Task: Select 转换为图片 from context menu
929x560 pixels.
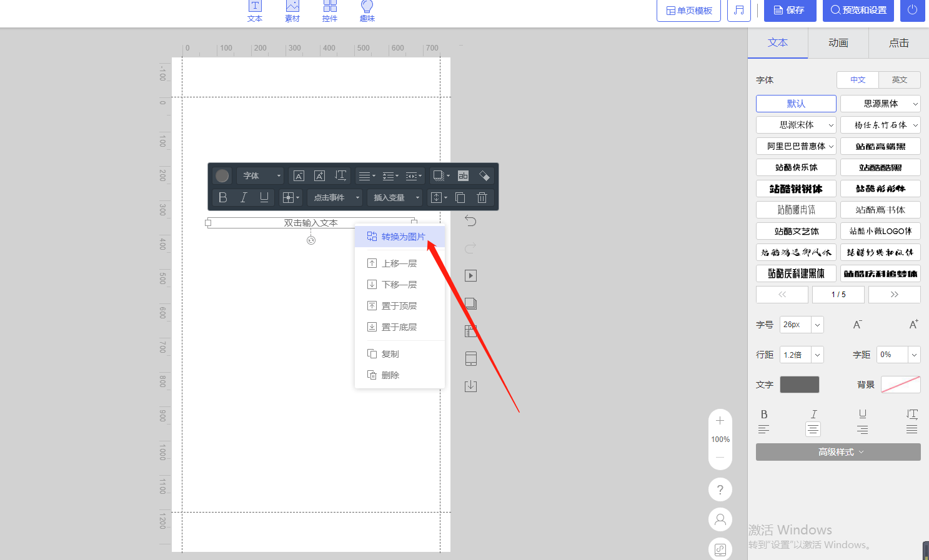Action: point(400,237)
